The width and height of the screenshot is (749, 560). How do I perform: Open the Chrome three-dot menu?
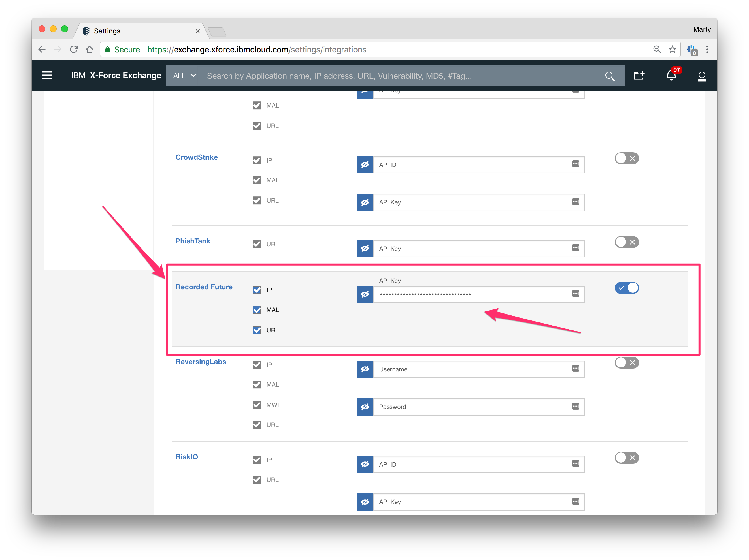pyautogui.click(x=707, y=49)
